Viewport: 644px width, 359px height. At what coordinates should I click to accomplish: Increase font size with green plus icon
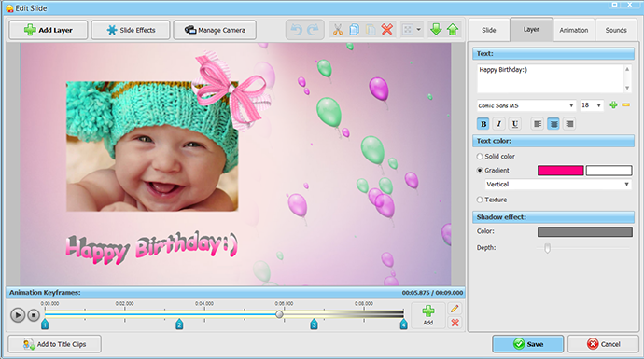tap(613, 105)
